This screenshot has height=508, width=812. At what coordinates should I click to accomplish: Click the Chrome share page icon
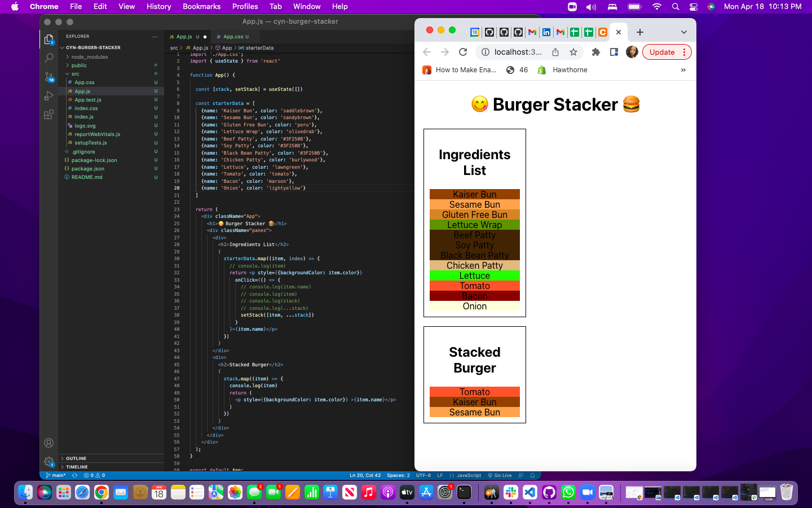click(555, 52)
